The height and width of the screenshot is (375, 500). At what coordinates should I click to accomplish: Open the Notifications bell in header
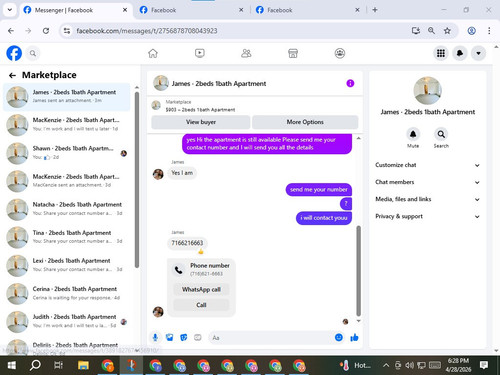click(460, 53)
